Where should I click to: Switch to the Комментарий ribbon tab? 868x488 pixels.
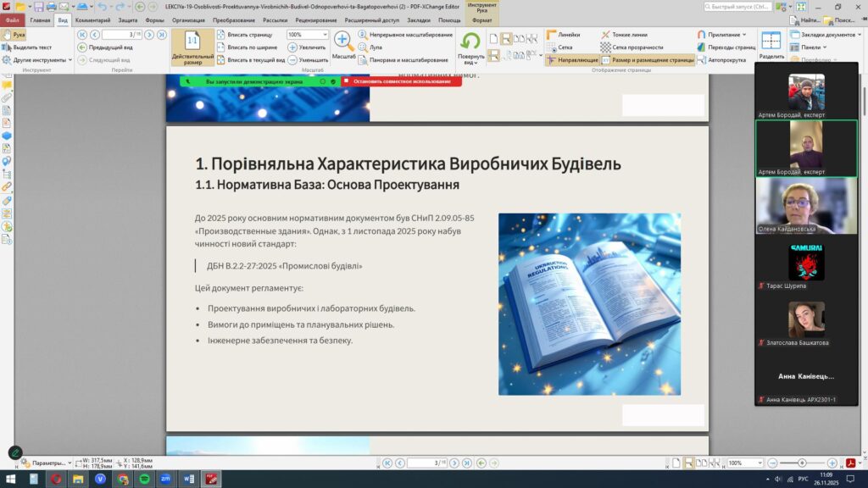(x=92, y=19)
